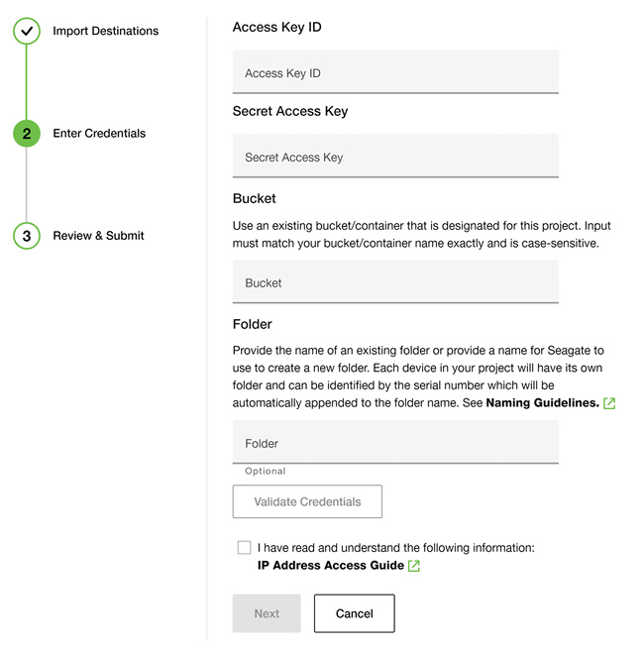Open external link icon beside Naming Guidelines

[x=609, y=403]
